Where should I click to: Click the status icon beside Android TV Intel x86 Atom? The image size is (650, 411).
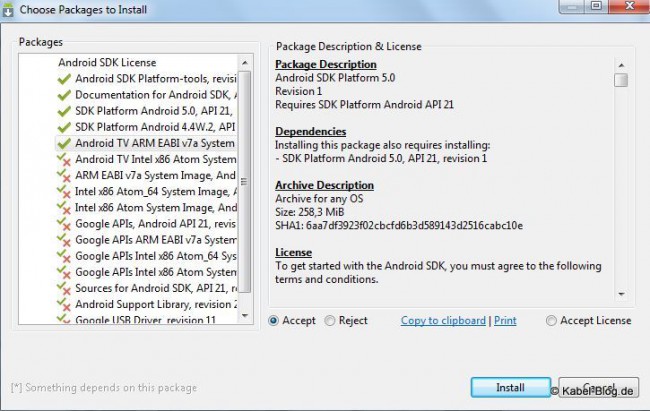[x=64, y=160]
